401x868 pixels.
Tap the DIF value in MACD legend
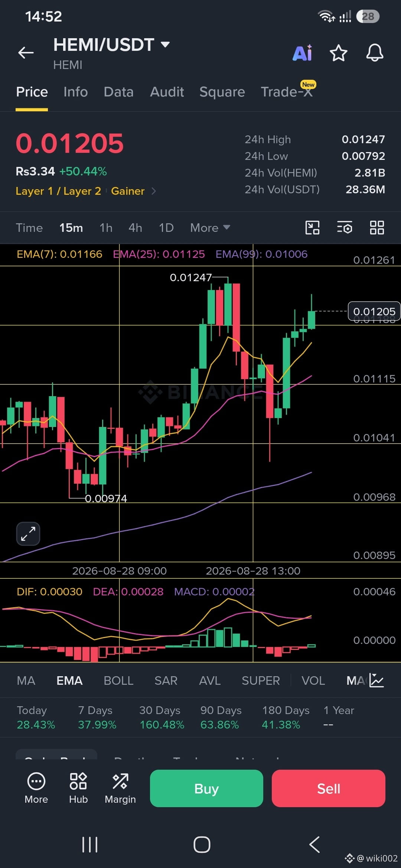point(49,592)
